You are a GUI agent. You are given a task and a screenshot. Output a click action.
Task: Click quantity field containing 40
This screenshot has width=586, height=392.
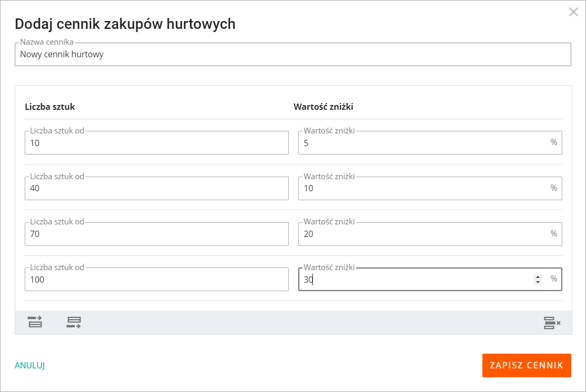156,189
